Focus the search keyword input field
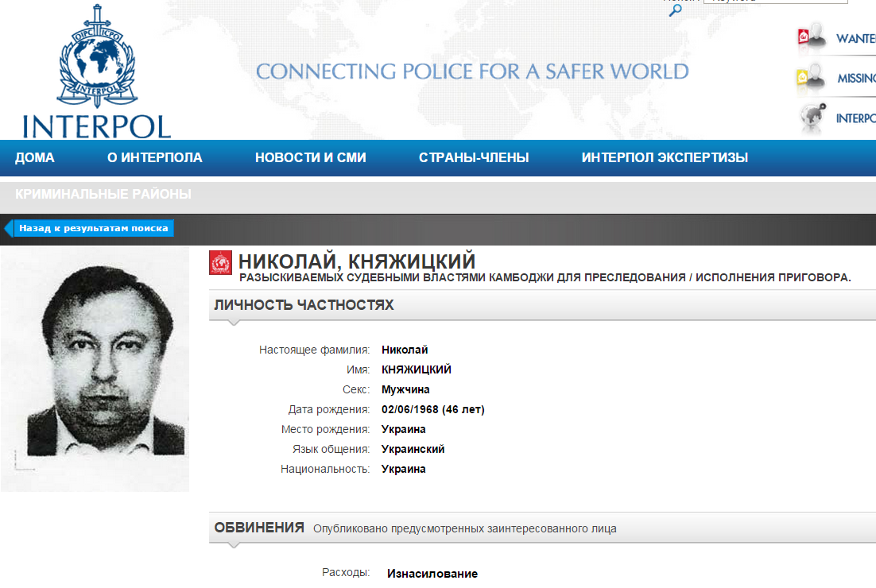Screen dimensions: 876x588 click(x=775, y=2)
